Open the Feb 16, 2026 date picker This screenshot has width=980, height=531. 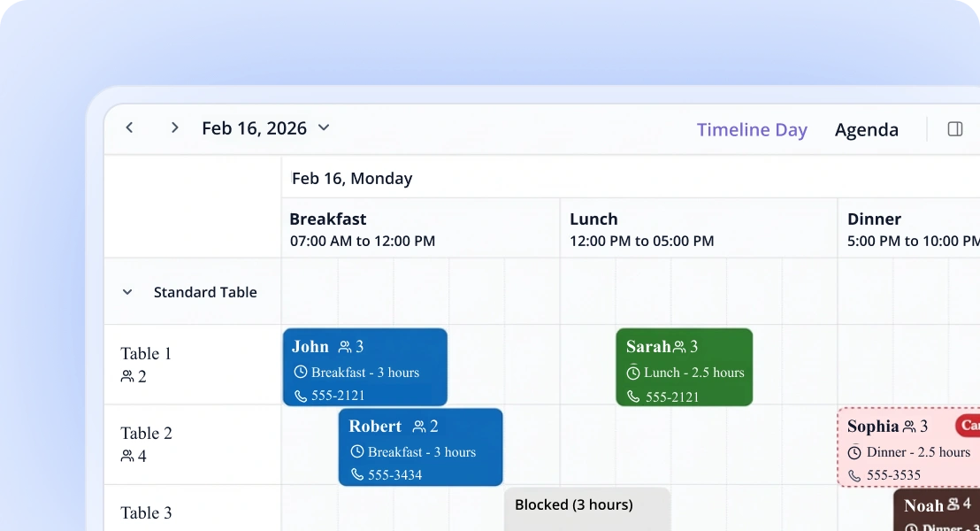coord(265,128)
